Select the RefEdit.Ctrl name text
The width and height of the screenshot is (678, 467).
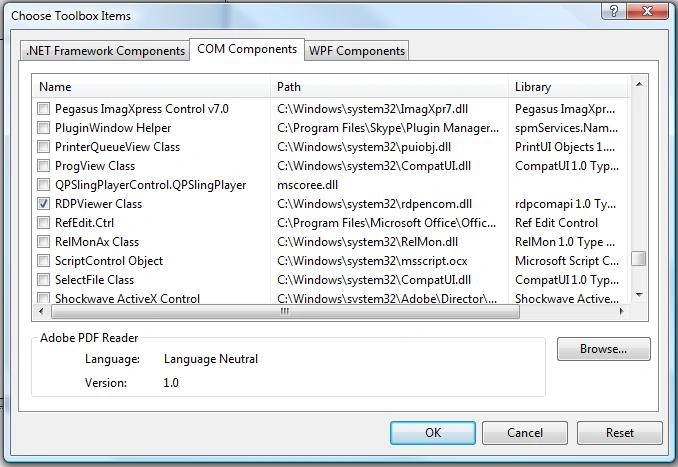(x=84, y=223)
